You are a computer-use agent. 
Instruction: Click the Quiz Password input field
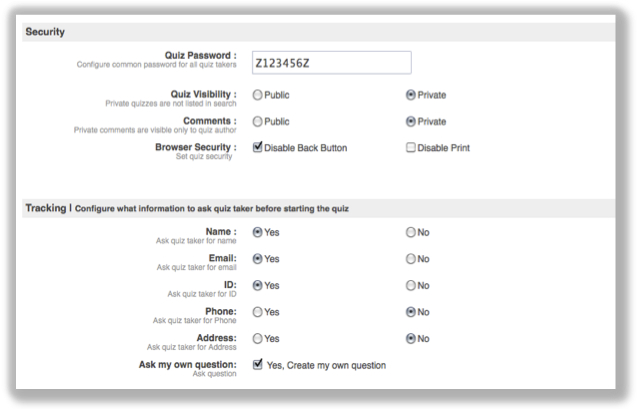331,63
